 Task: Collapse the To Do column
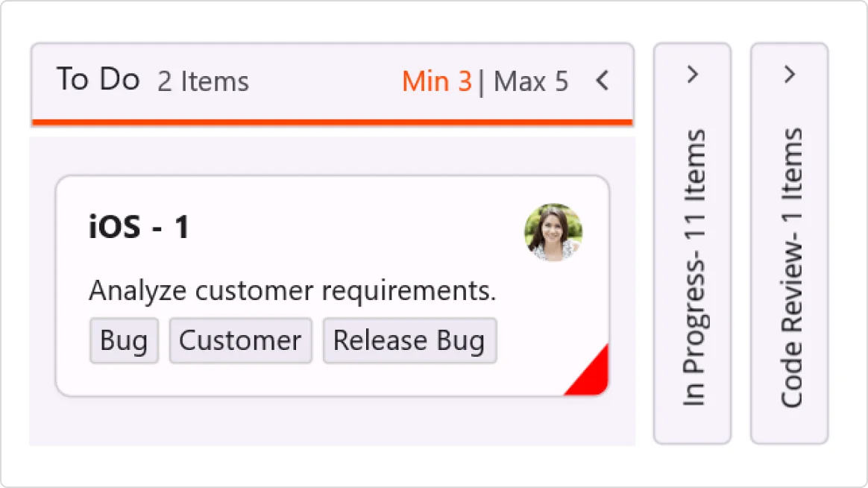click(x=603, y=81)
